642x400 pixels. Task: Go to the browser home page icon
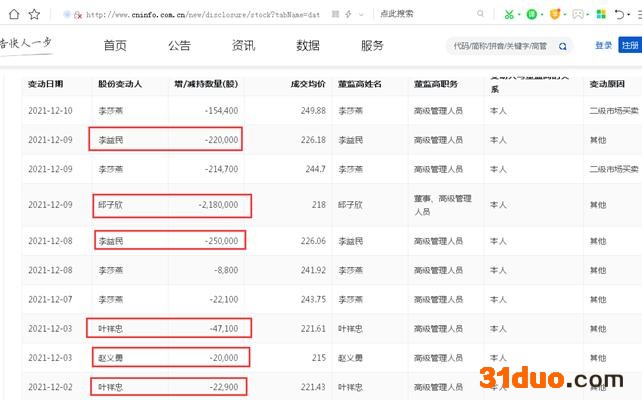[x=14, y=14]
